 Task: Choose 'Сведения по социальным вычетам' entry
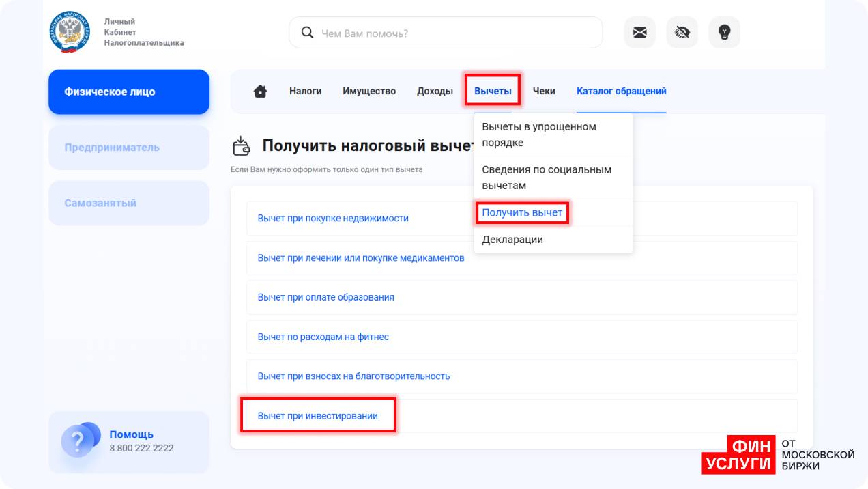(x=547, y=178)
